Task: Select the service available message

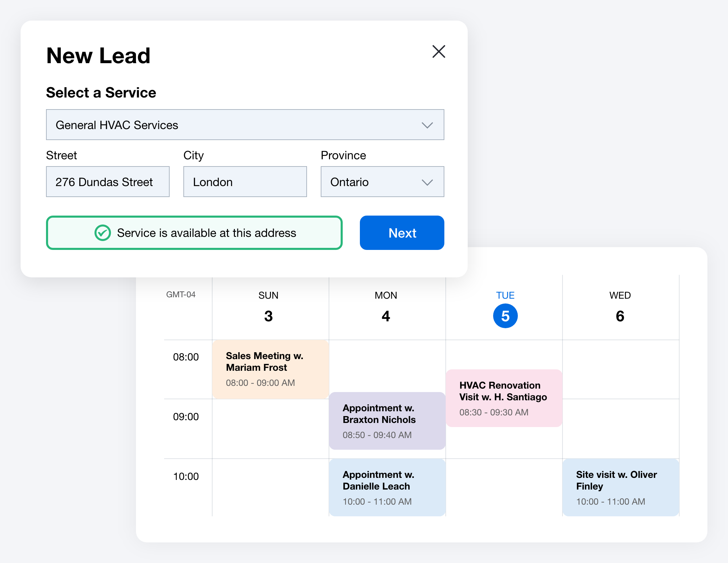Action: (x=194, y=233)
